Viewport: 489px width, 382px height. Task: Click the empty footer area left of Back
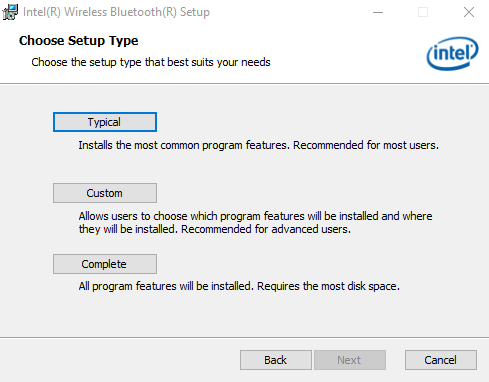120,360
